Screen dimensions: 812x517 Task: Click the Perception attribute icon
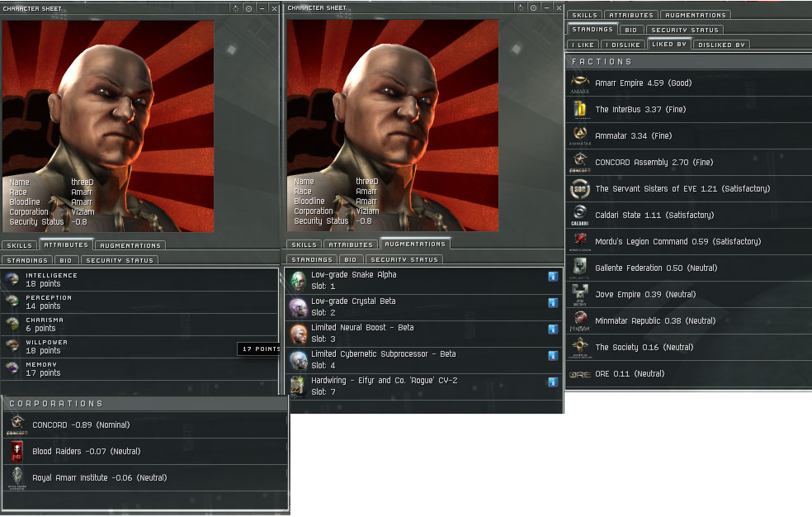[12, 301]
